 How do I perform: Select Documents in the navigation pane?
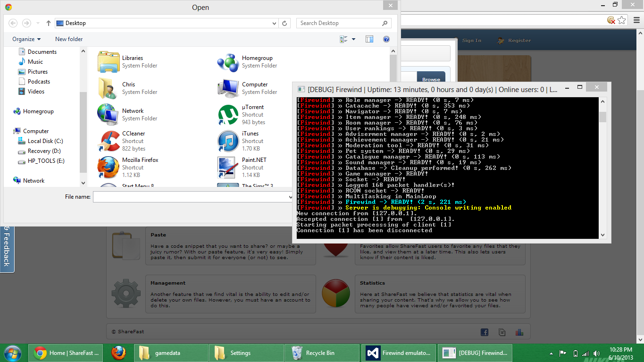coord(42,52)
